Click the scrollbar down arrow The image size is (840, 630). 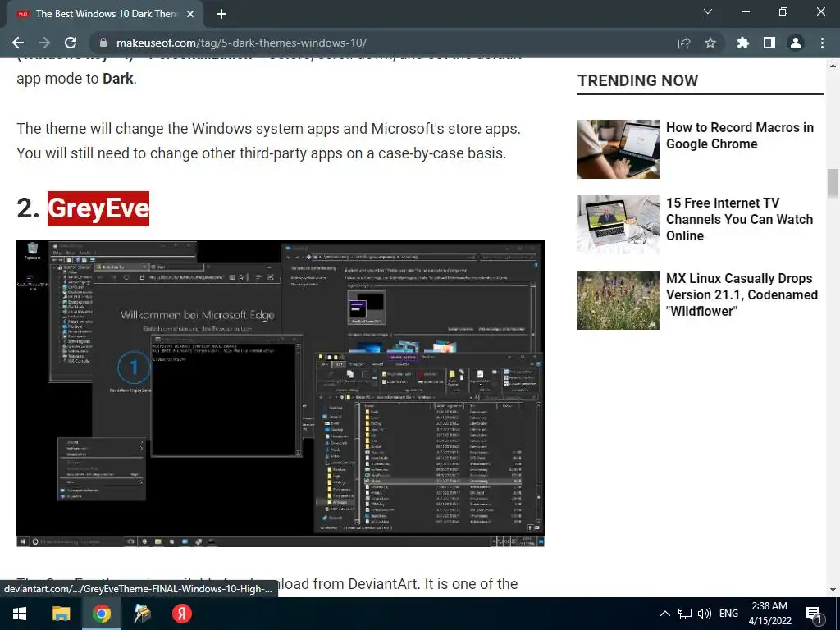[833, 591]
